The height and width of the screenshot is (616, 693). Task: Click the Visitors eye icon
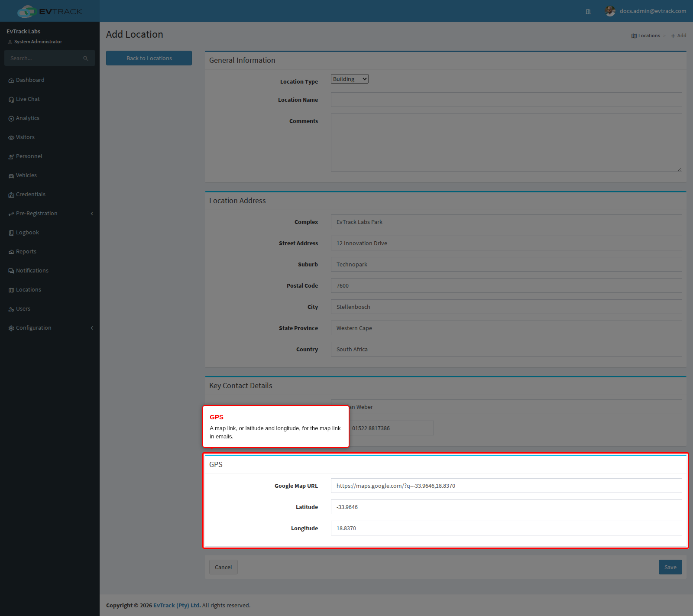tap(11, 138)
